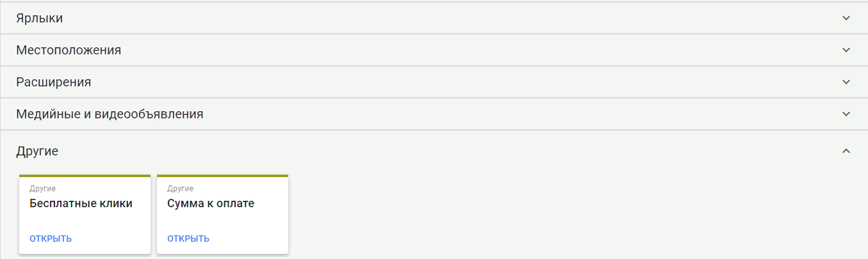Click green top bar of Сумма к оплате card
This screenshot has width=868, height=259.
pyautogui.click(x=222, y=175)
